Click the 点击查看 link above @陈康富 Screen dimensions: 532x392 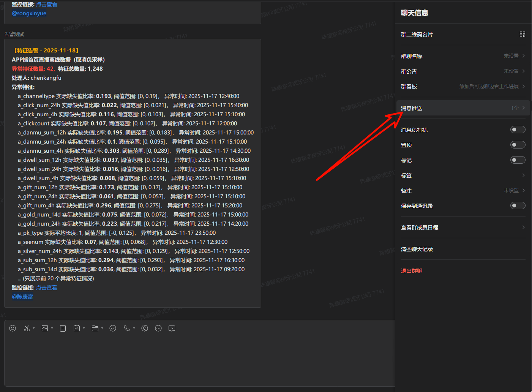46,288
